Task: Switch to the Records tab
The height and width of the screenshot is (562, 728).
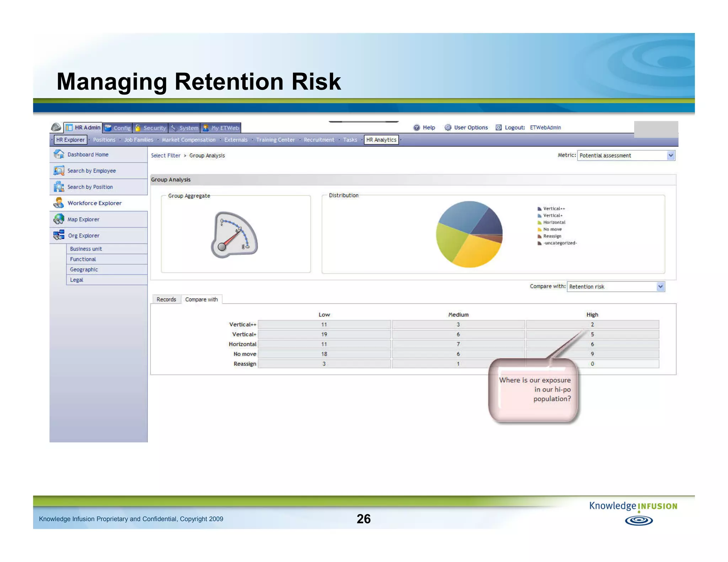Action: (x=166, y=299)
